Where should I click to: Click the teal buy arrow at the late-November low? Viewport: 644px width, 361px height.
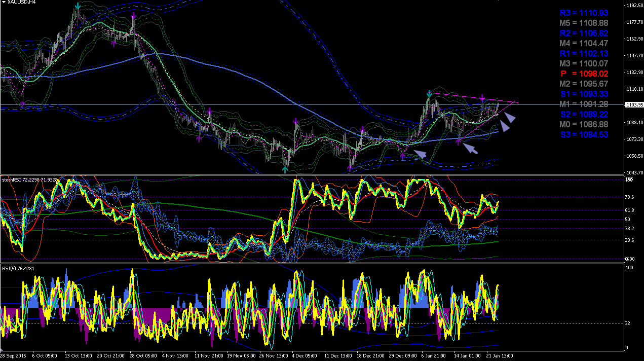[x=286, y=169]
